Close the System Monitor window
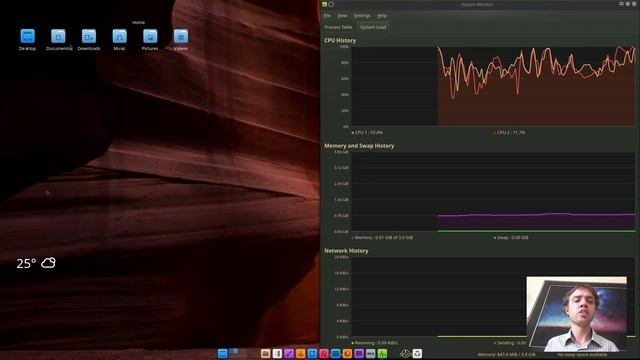 click(634, 4)
